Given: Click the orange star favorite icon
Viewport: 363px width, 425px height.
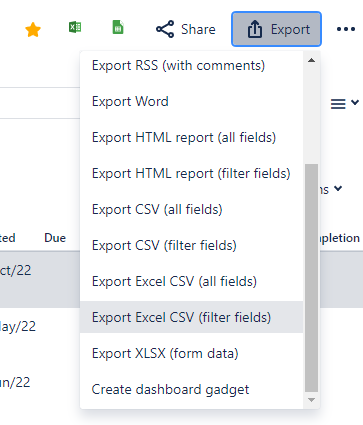Looking at the screenshot, I should pyautogui.click(x=33, y=30).
